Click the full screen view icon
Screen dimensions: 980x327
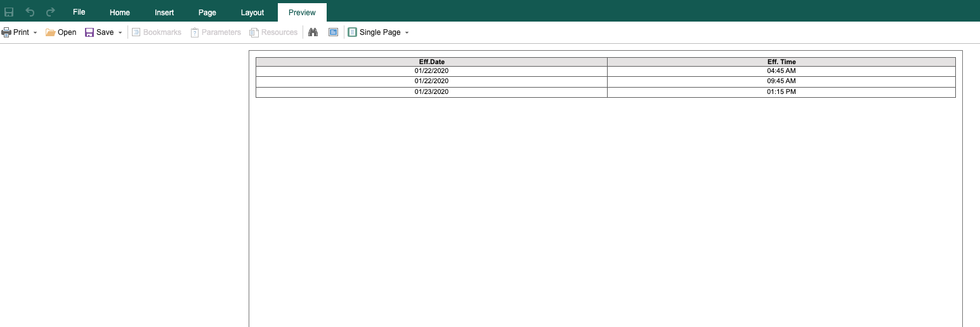click(333, 32)
